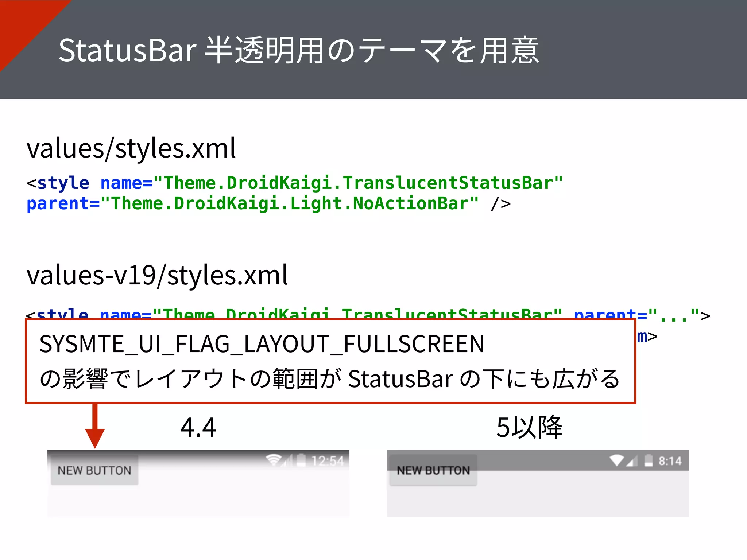
Task: Click the の影響でレイアウトの範囲が explanation line
Action: click(x=330, y=379)
